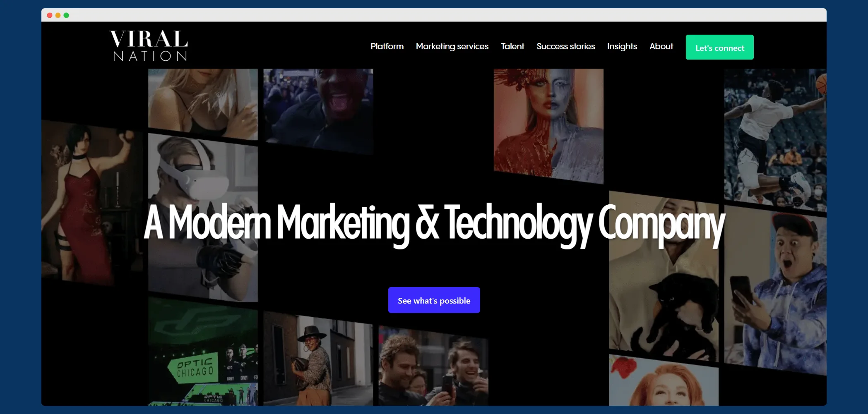868x414 pixels.
Task: Click the See what's possible button
Action: [434, 300]
